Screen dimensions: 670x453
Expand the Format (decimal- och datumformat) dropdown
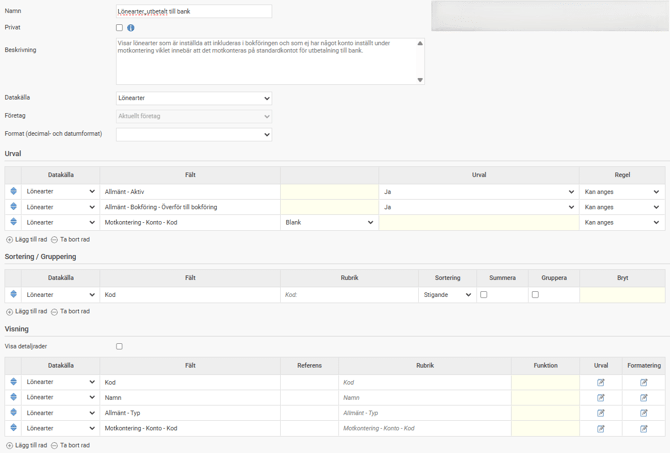click(x=193, y=134)
